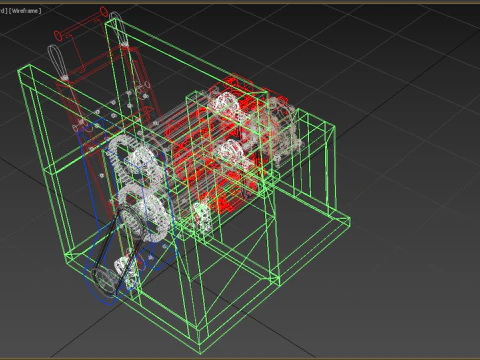Pick the lower white bearing on the red assembly

229,152
